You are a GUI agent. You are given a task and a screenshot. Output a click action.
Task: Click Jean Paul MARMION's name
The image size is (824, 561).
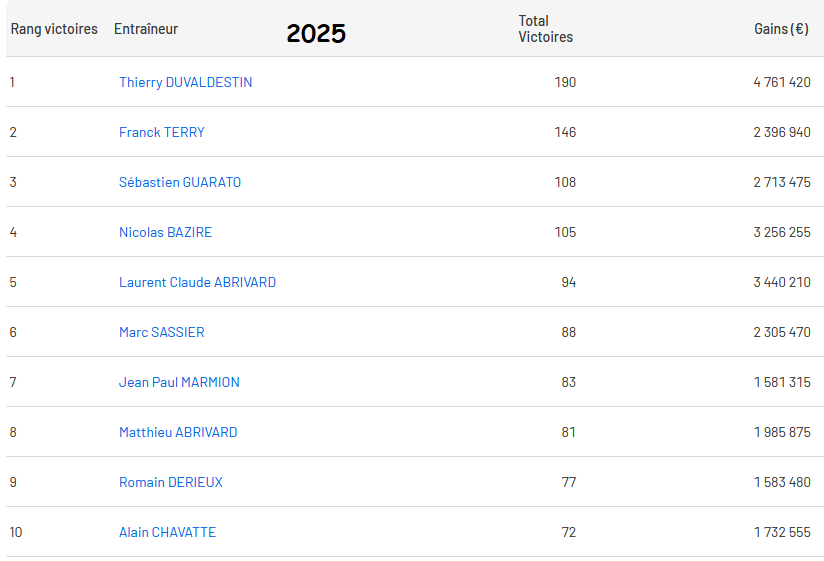tap(179, 382)
